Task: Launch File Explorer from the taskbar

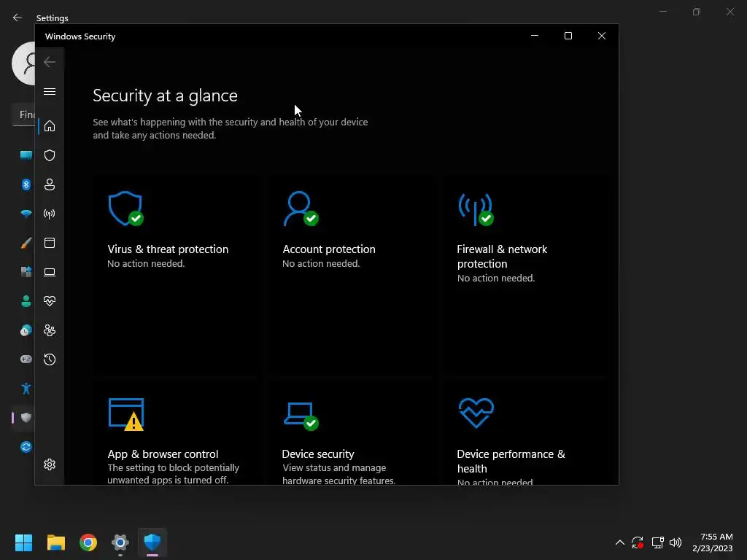Action: click(55, 542)
